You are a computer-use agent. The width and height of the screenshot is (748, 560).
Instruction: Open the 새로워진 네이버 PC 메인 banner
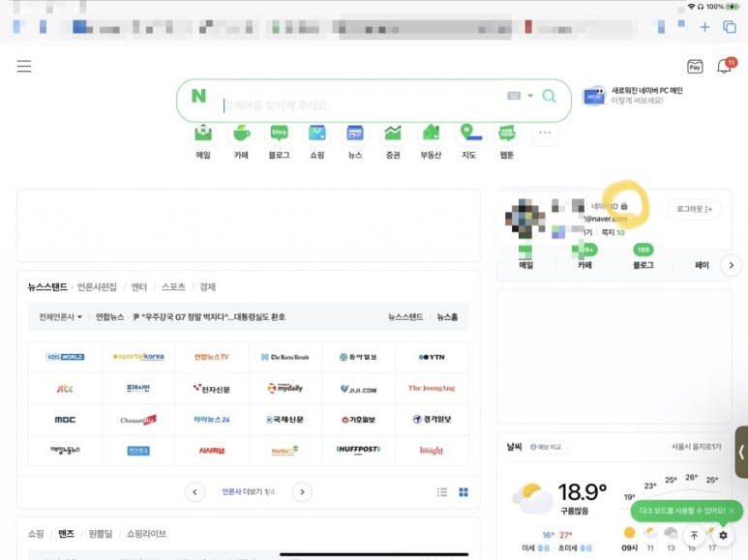pyautogui.click(x=633, y=96)
